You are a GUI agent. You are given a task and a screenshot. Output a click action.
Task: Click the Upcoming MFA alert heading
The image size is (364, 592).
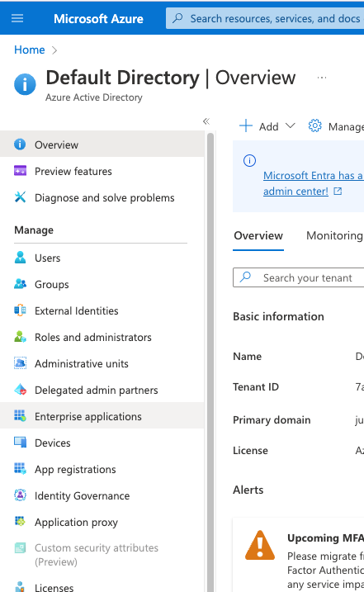point(325,538)
